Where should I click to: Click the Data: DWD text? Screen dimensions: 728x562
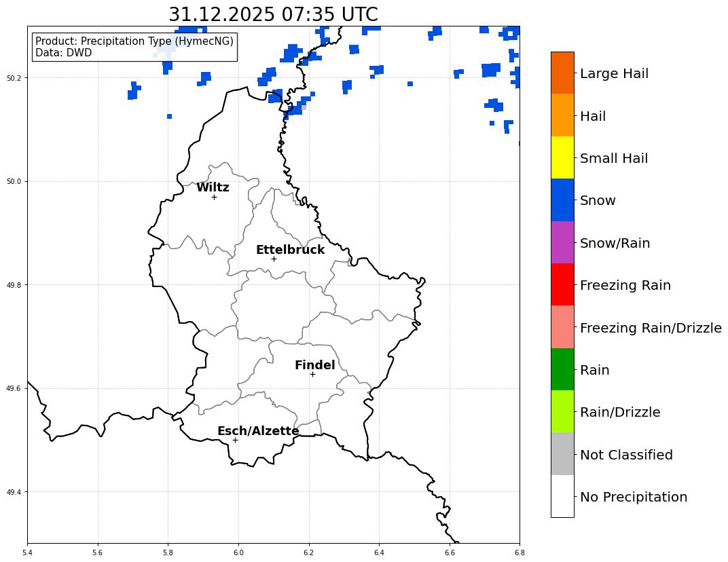[64, 53]
